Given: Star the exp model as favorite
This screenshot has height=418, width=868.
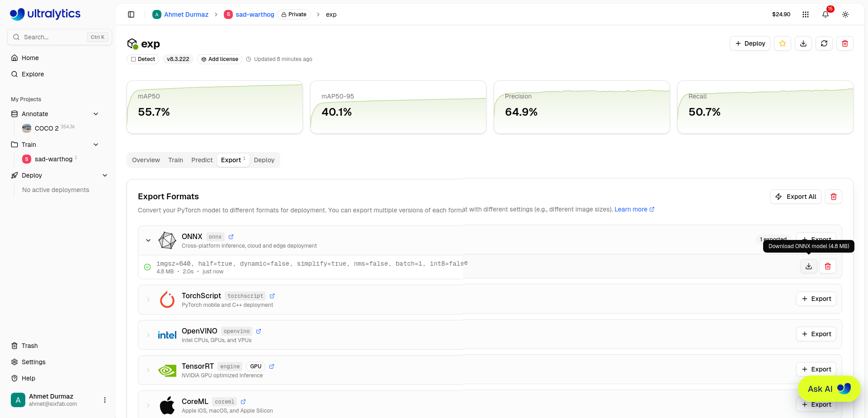Looking at the screenshot, I should [x=783, y=43].
